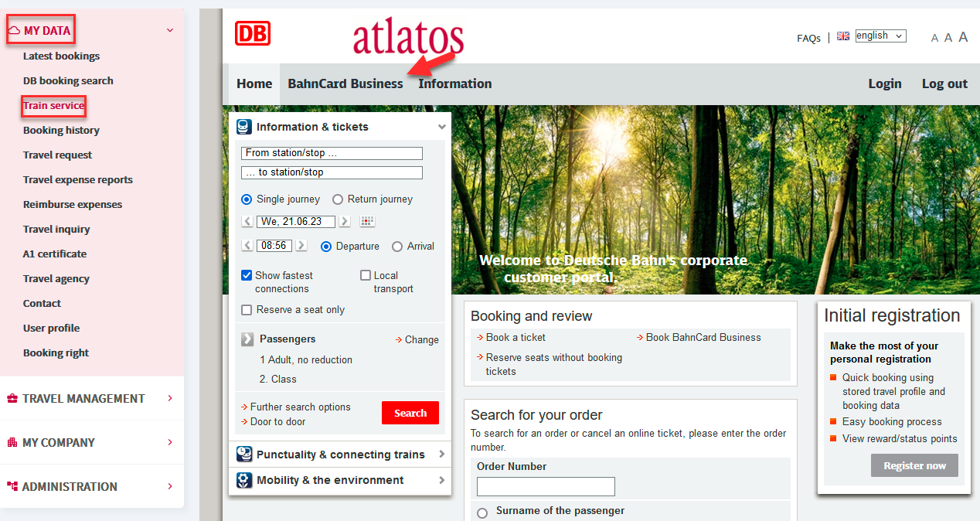Enable the Local transport checkbox

pyautogui.click(x=366, y=275)
